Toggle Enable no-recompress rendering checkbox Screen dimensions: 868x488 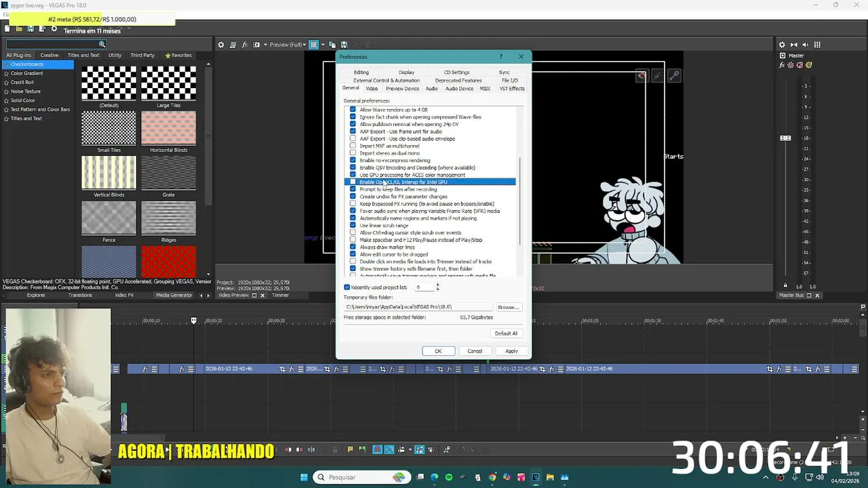(353, 160)
